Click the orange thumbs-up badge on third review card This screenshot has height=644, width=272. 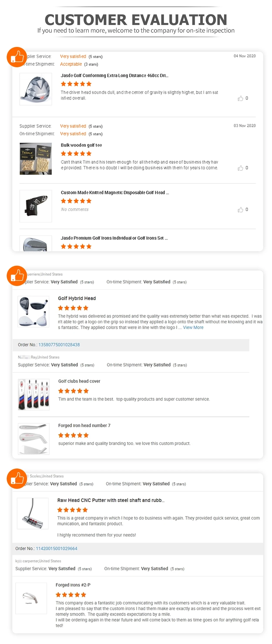[17, 478]
